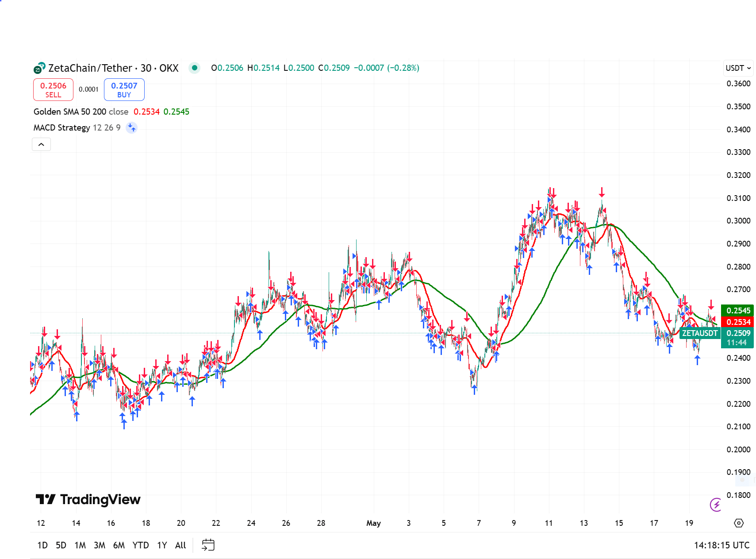Collapse the indicator legend chevron
The image size is (756, 559).
(x=41, y=144)
